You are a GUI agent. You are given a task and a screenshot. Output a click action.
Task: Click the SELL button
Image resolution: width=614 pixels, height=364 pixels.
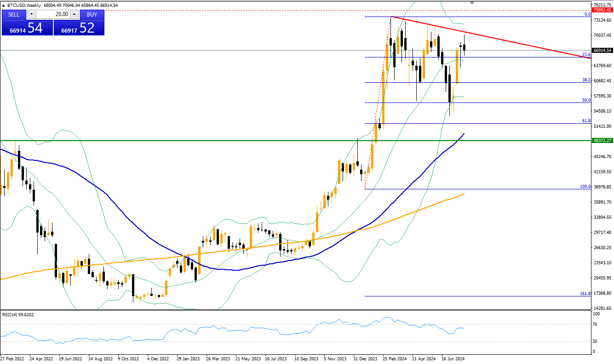pos(14,14)
